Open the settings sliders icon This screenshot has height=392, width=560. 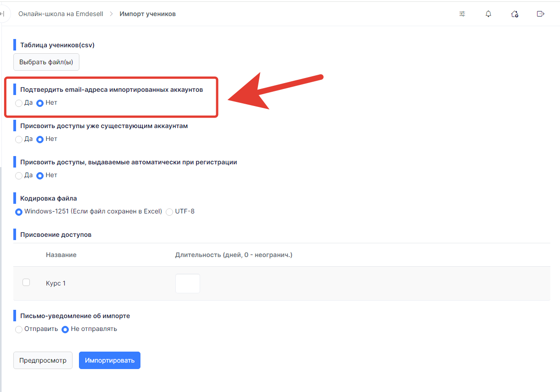click(x=462, y=14)
